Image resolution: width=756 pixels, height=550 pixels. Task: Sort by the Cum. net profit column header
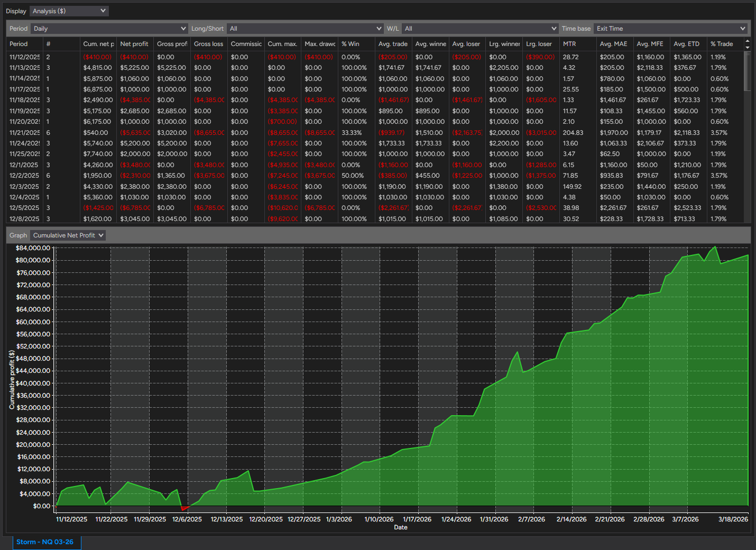(x=98, y=44)
